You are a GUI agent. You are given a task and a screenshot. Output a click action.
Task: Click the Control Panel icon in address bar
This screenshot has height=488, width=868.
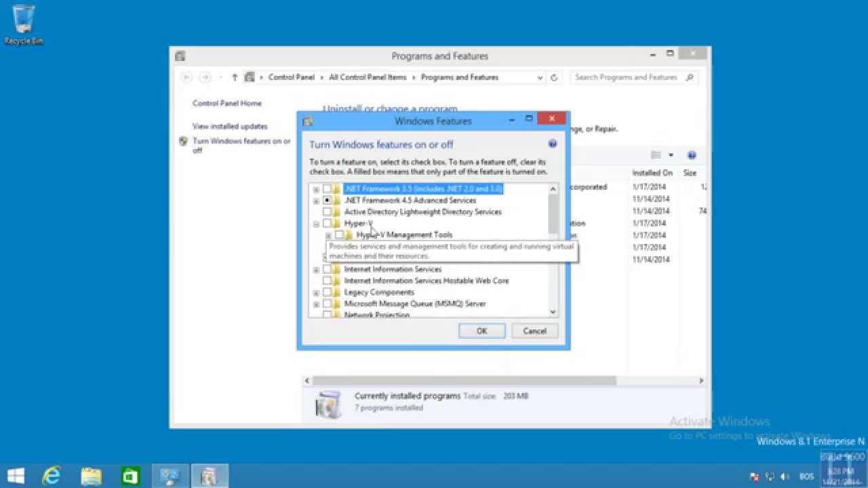click(250, 77)
